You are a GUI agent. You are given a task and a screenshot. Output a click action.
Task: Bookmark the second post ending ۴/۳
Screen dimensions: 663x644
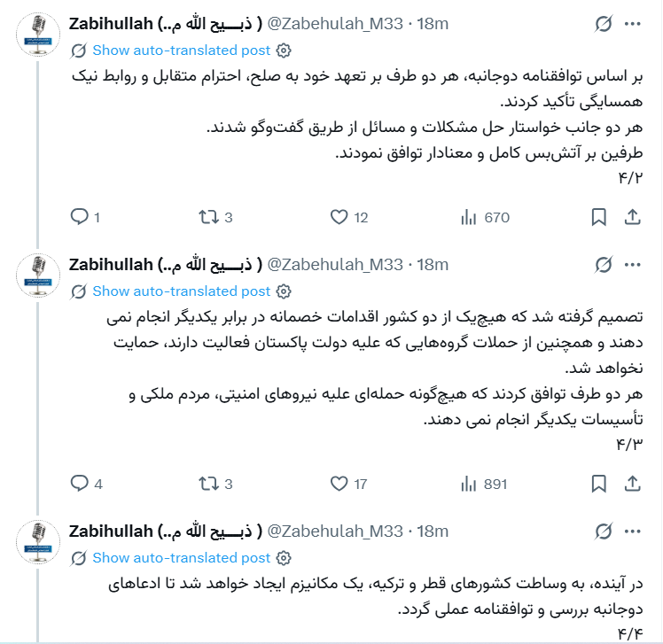pyautogui.click(x=598, y=484)
